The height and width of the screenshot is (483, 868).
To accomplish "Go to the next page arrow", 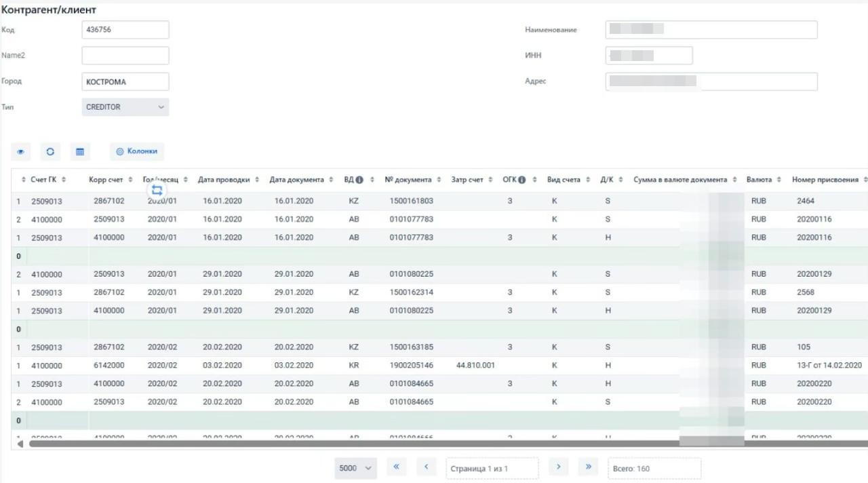I will pyautogui.click(x=558, y=467).
